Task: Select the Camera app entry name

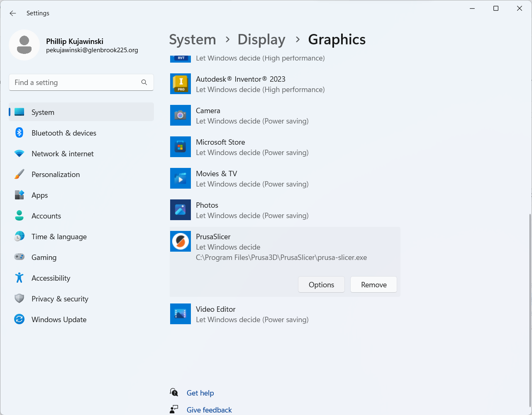Action: pos(208,111)
